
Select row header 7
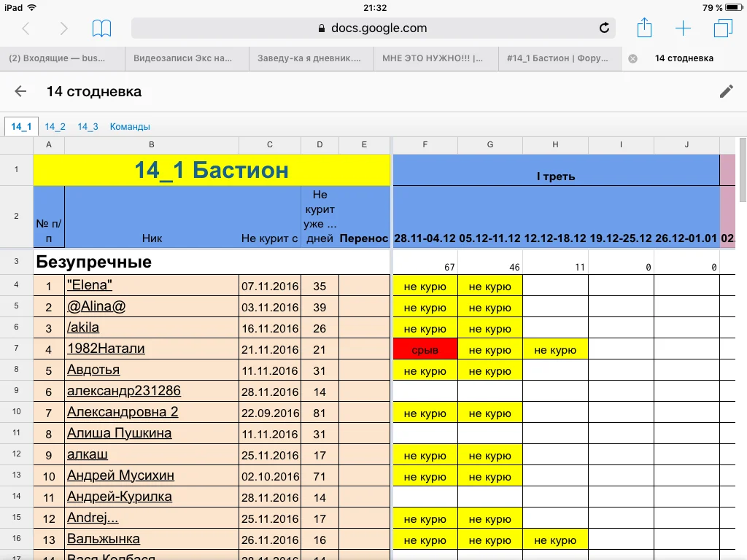(x=16, y=348)
